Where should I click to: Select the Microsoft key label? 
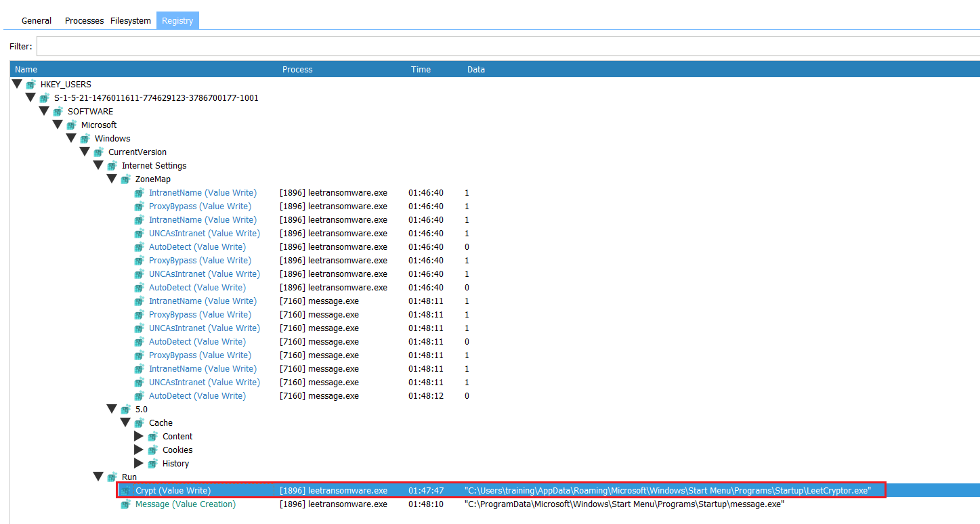pyautogui.click(x=99, y=125)
